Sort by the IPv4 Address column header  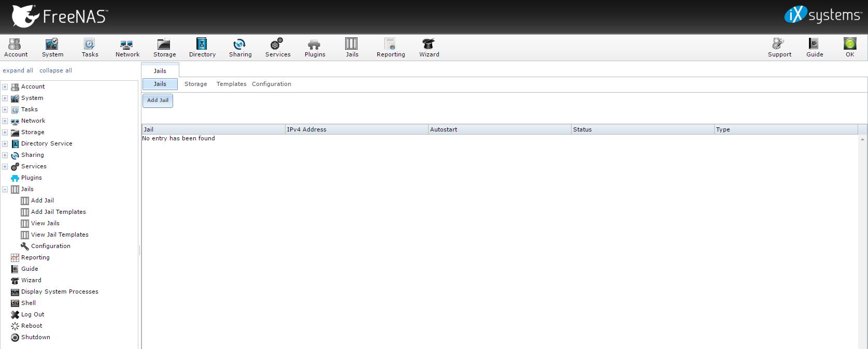point(357,129)
